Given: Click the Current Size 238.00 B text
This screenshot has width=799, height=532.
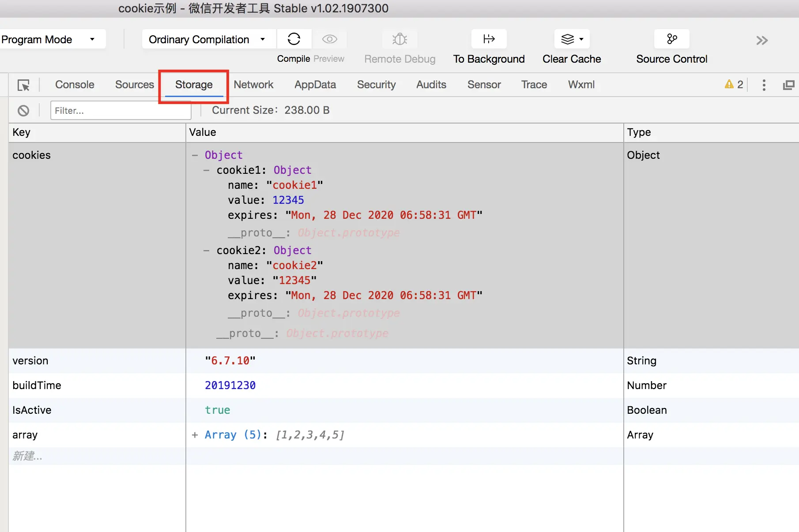Looking at the screenshot, I should click(271, 110).
